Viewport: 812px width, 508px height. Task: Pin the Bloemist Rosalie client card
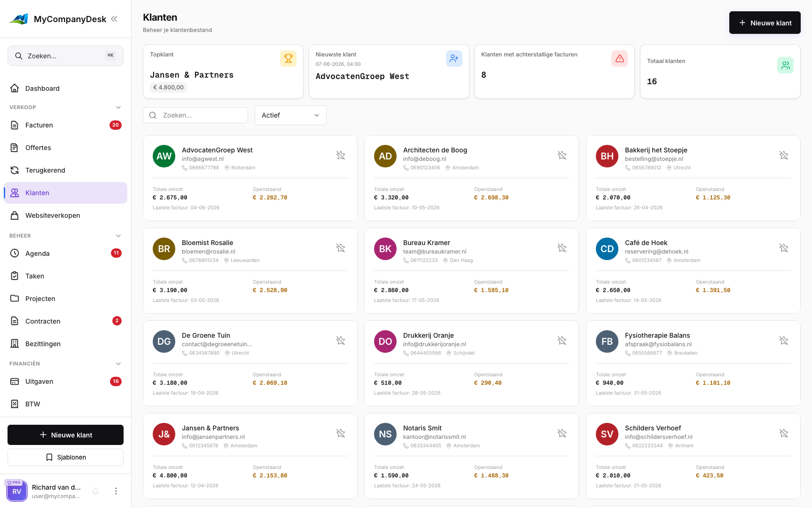point(341,248)
